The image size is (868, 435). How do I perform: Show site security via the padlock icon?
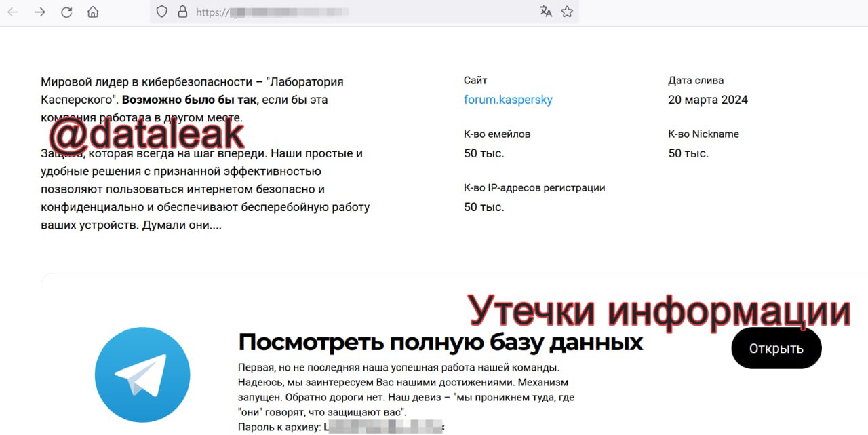[x=182, y=12]
